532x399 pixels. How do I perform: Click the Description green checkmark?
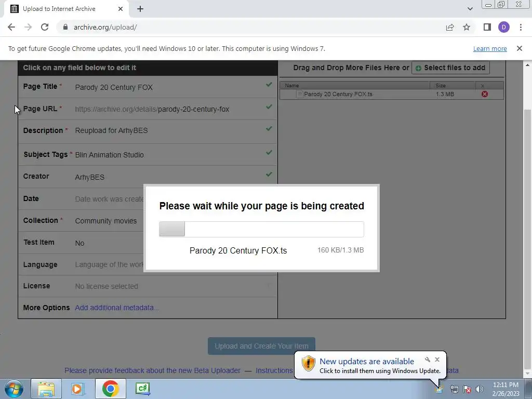(269, 129)
